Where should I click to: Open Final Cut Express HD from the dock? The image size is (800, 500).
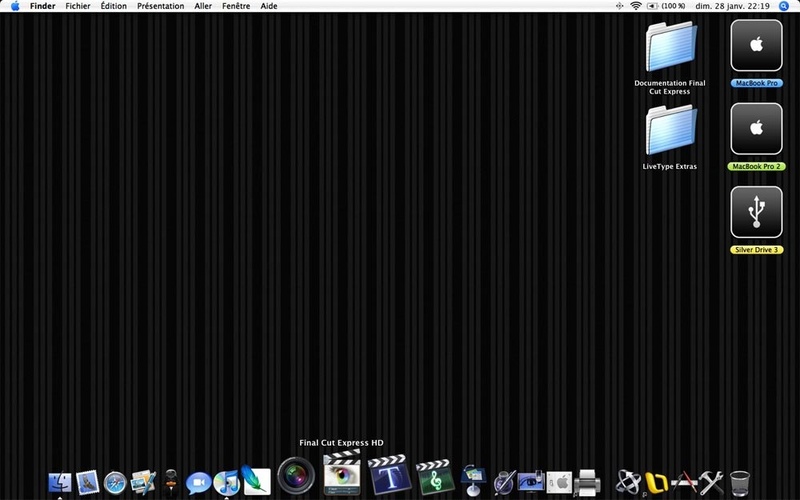click(x=342, y=473)
